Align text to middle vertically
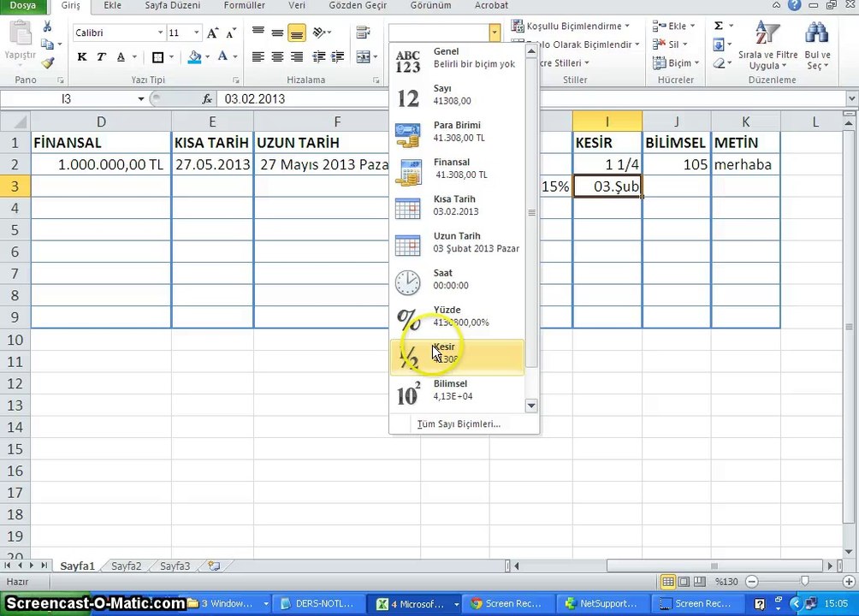859x616 pixels. [x=278, y=33]
